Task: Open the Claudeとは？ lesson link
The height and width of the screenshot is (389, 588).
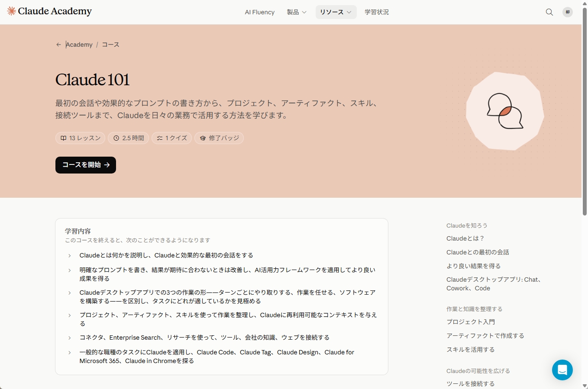Action: point(465,238)
